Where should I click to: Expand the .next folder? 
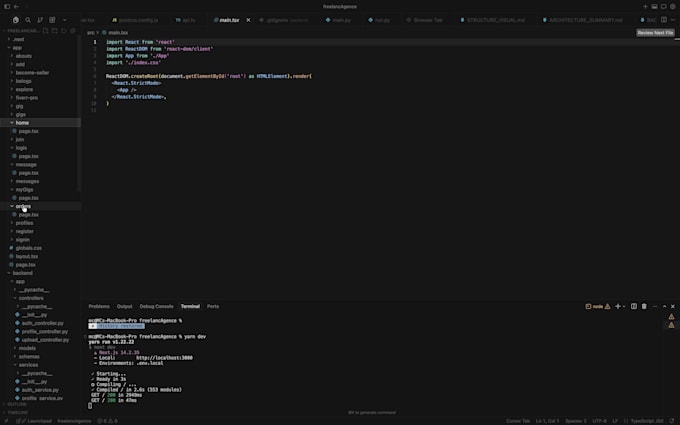(x=18, y=39)
